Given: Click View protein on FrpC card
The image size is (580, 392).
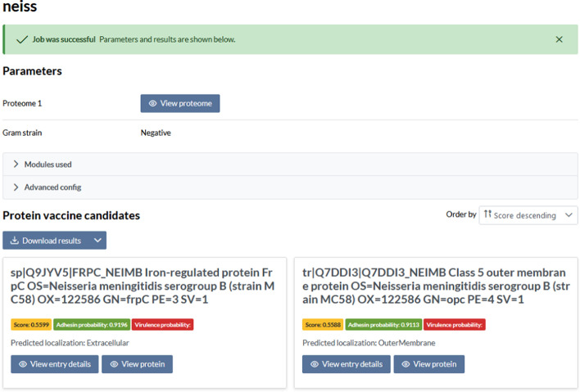Looking at the screenshot, I should [137, 364].
